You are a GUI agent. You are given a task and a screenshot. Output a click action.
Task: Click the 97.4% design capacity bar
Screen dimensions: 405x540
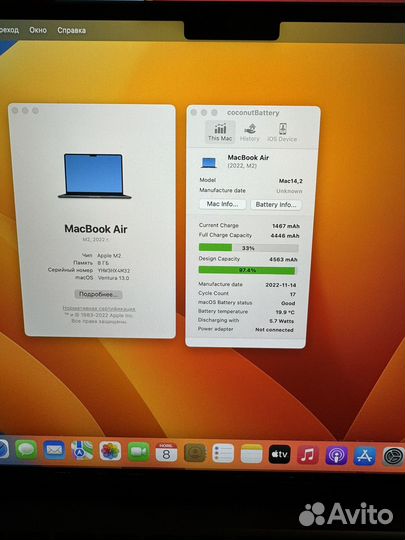pyautogui.click(x=247, y=270)
